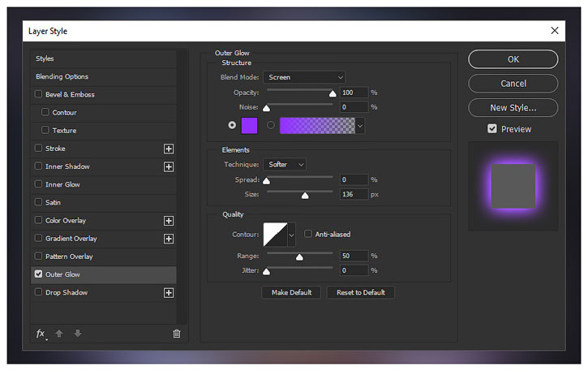Click the Jitter slider handle
The image size is (588, 371).
click(266, 272)
